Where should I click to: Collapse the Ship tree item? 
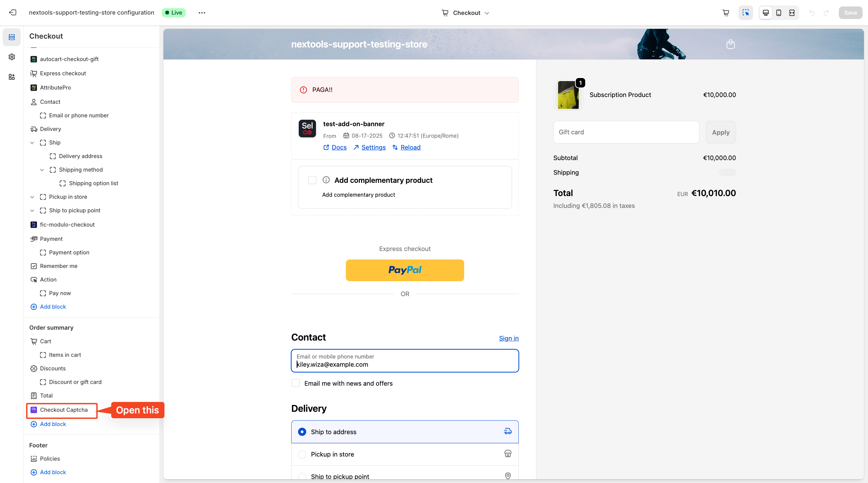32,143
